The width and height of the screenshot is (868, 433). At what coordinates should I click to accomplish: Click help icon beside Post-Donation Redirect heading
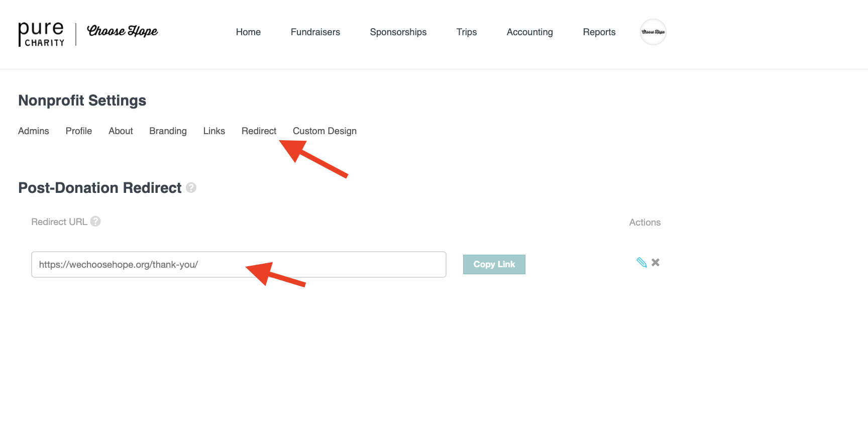[191, 188]
